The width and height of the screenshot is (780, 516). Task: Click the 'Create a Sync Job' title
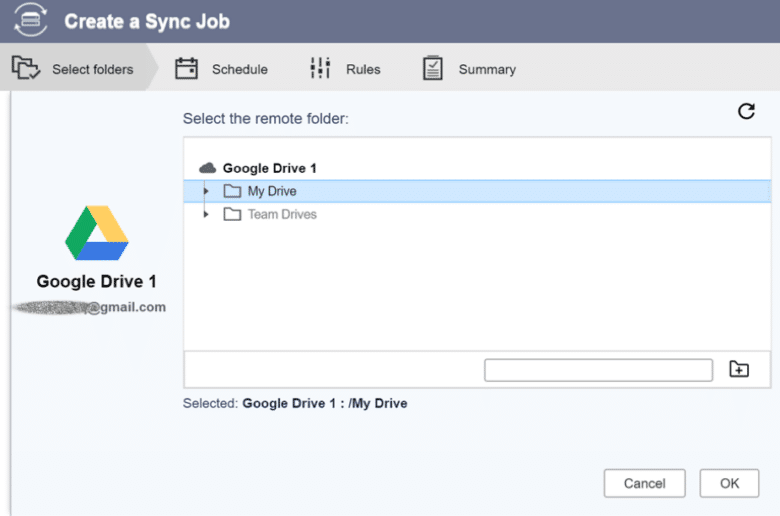(x=147, y=21)
